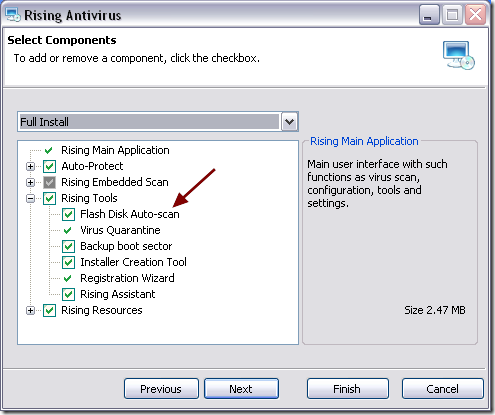Screen dimensions: 495x415
Task: Expand the Rising Embedded Scan node
Action: coord(30,182)
